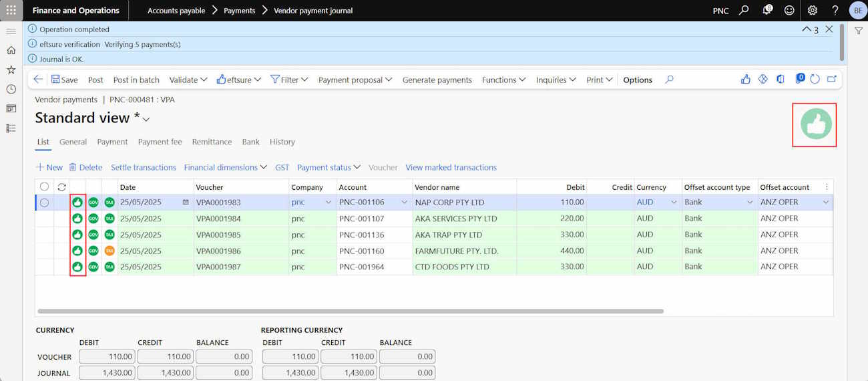Viewport: 868px width, 381px height.
Task: Click the Home icon in left sidebar
Action: (x=11, y=50)
